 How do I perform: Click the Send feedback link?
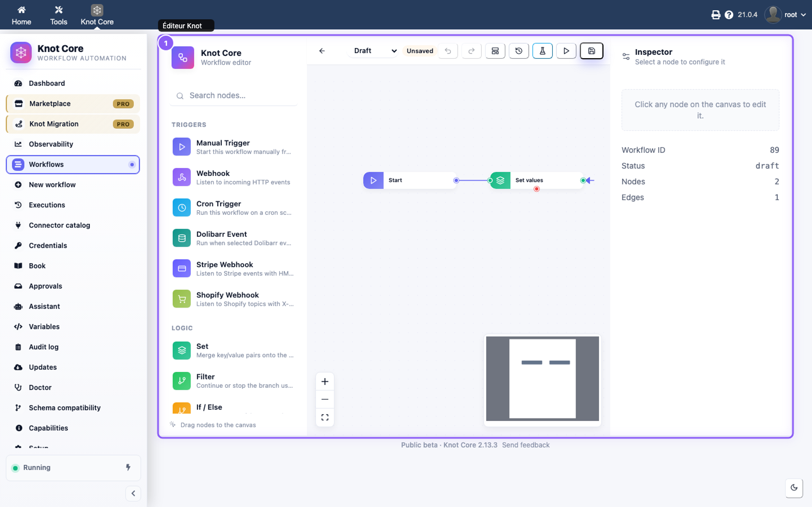(526, 445)
